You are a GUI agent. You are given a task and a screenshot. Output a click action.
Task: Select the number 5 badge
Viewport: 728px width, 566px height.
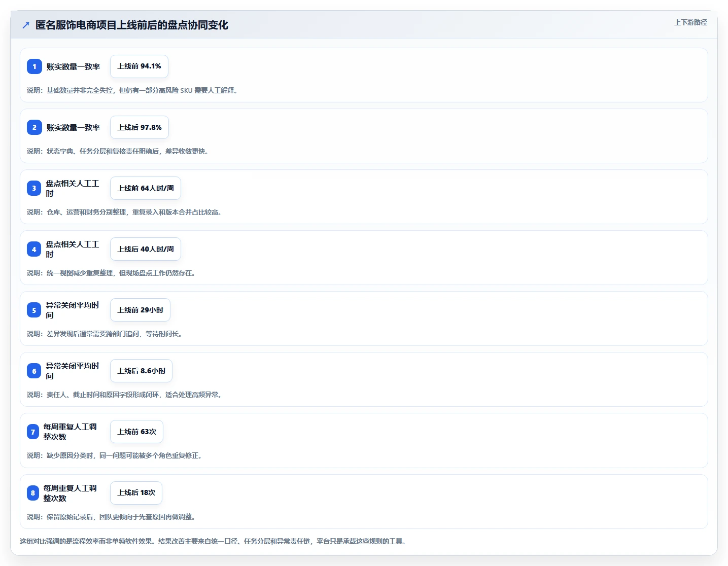[x=34, y=310]
